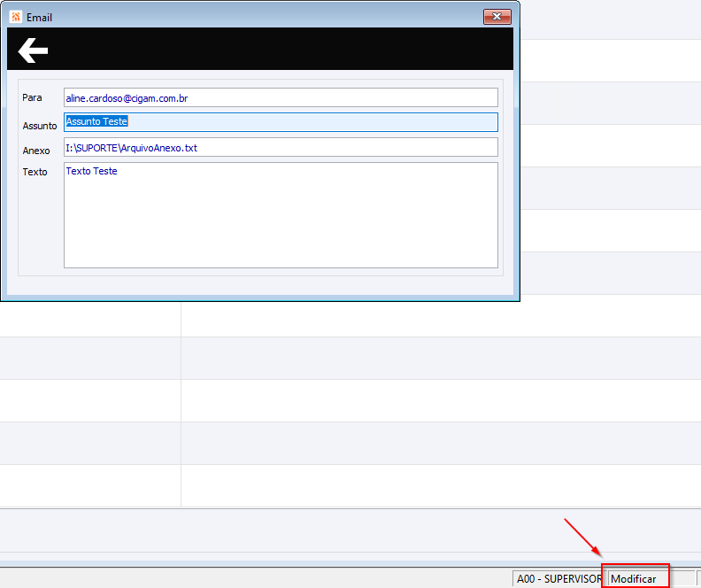The width and height of the screenshot is (701, 588).
Task: Select the Anexo attachment path field
Action: pos(281,147)
